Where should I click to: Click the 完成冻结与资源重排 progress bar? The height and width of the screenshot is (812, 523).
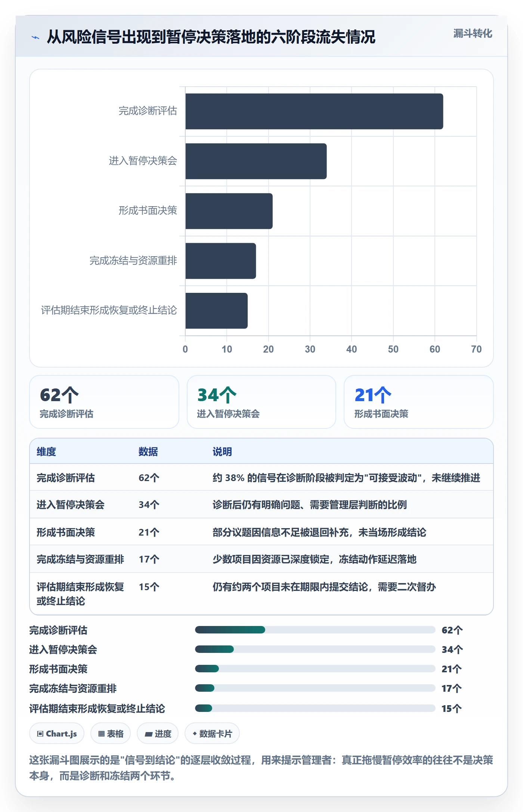pos(315,688)
